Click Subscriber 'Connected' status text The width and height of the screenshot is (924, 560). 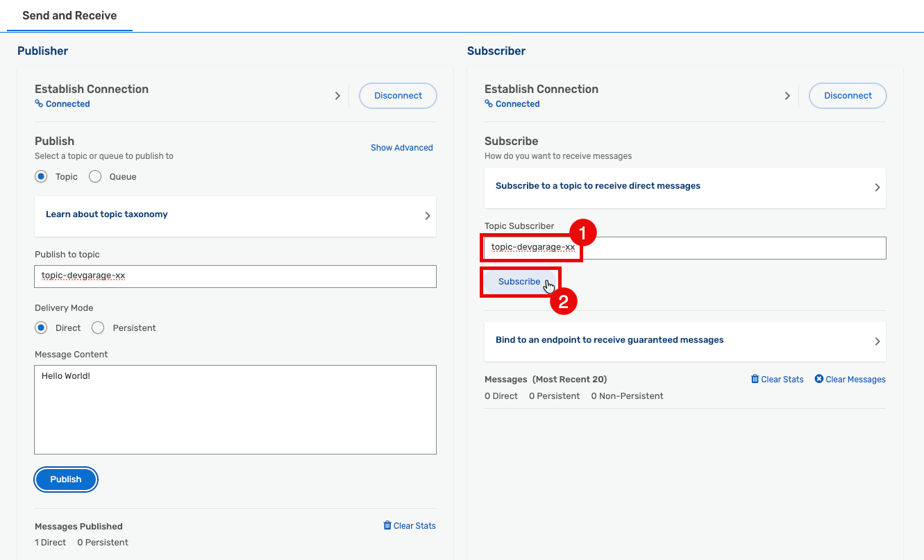coord(518,104)
